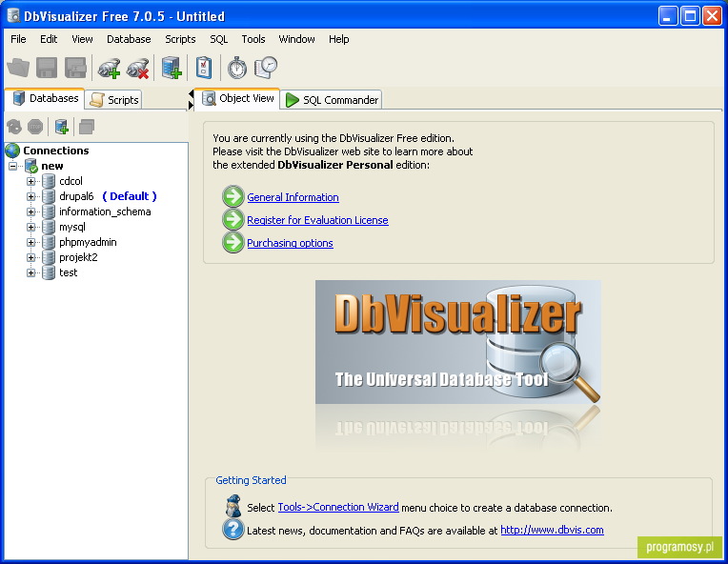
Task: Click the blue question mark help icon
Action: pyautogui.click(x=233, y=529)
